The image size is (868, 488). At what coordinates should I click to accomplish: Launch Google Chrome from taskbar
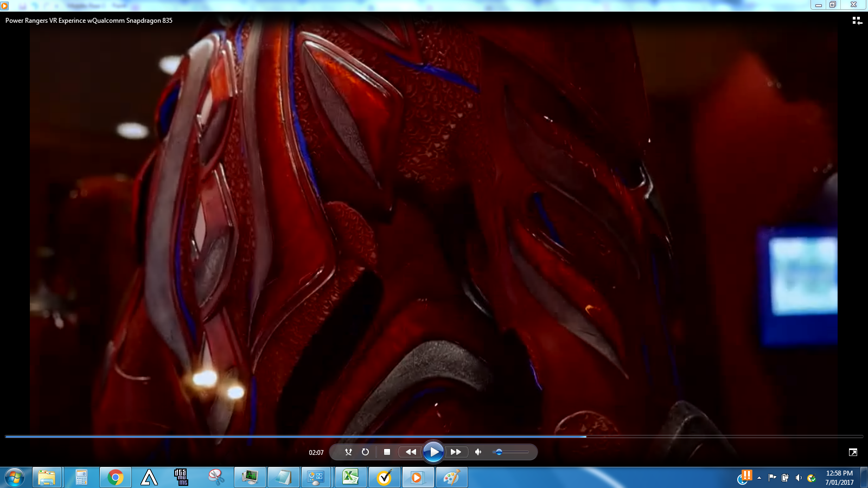tap(115, 478)
